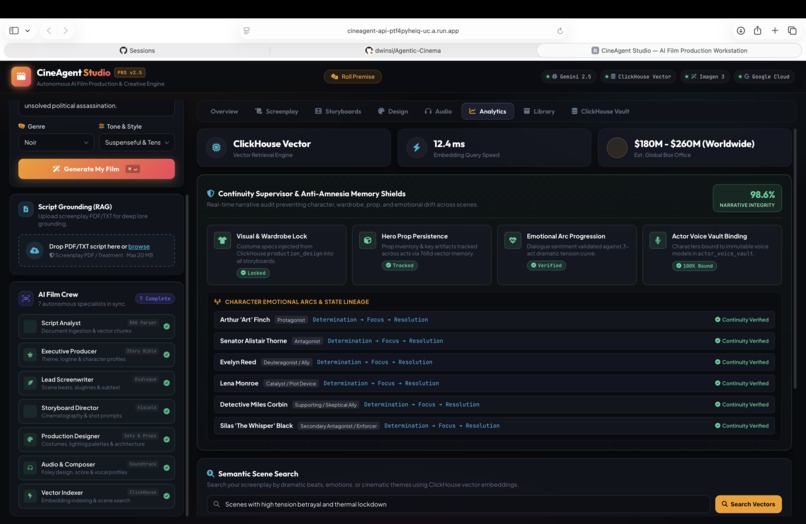This screenshot has height=524, width=806.
Task: Click the Google Cloud status badge
Action: [x=763, y=77]
